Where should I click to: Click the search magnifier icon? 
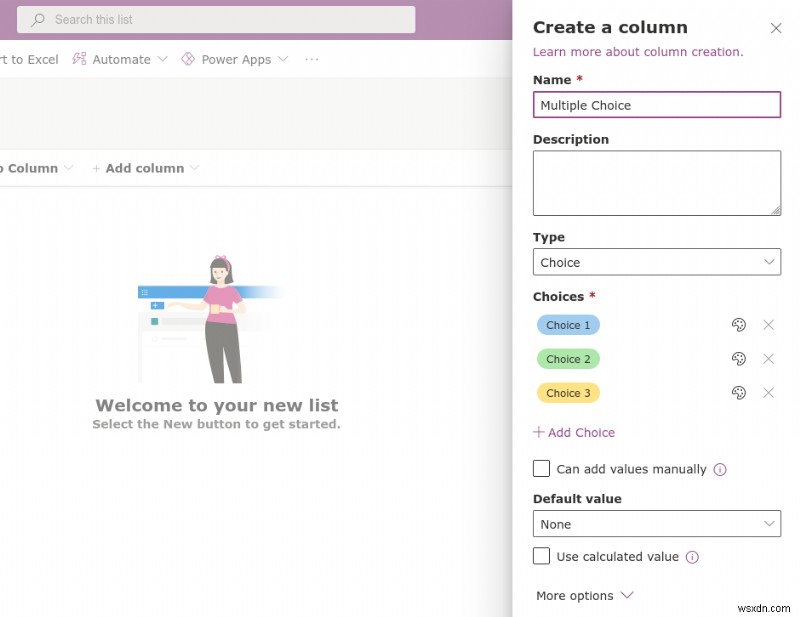click(x=37, y=19)
